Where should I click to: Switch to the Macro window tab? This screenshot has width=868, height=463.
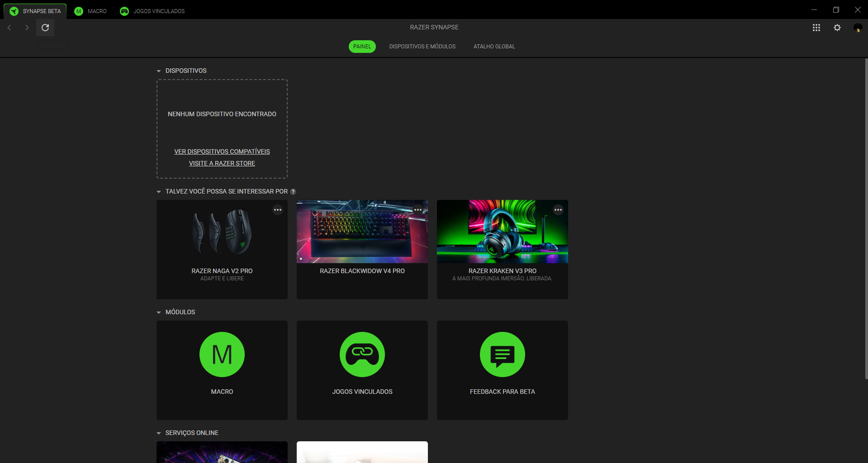tap(90, 11)
